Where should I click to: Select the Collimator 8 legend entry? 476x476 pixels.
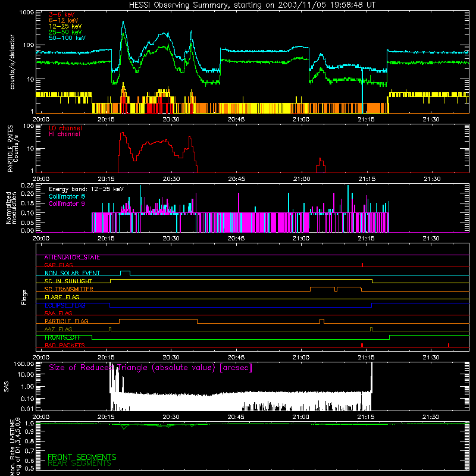[x=67, y=196]
